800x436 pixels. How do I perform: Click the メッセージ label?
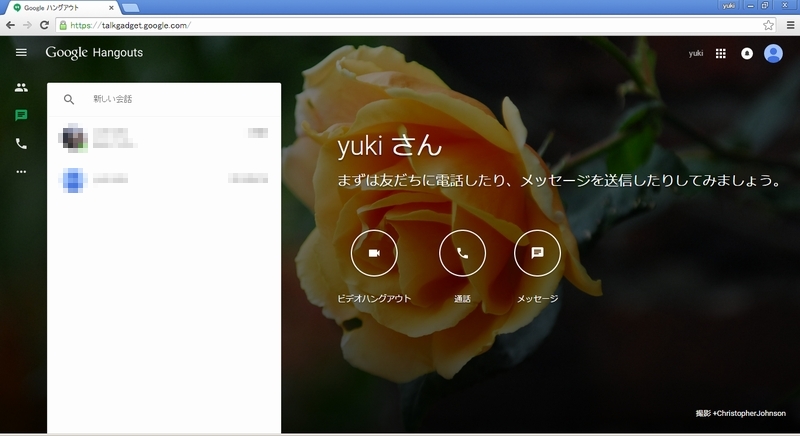tap(537, 299)
